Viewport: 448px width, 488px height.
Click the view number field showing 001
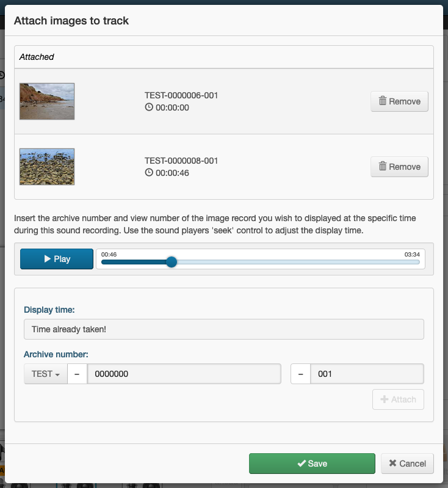(367, 374)
